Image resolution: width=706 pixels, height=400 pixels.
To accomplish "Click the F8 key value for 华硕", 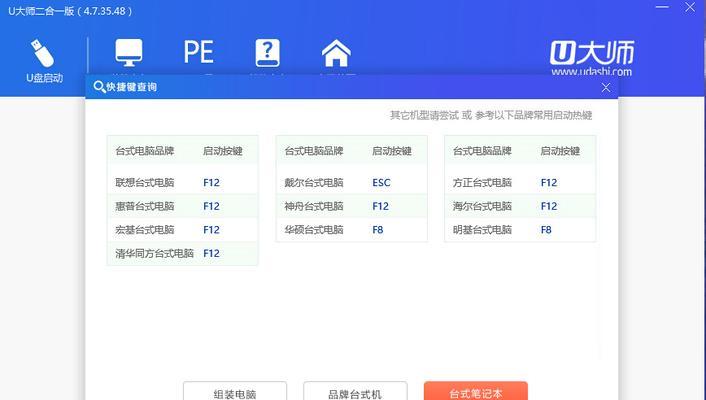I will (378, 230).
